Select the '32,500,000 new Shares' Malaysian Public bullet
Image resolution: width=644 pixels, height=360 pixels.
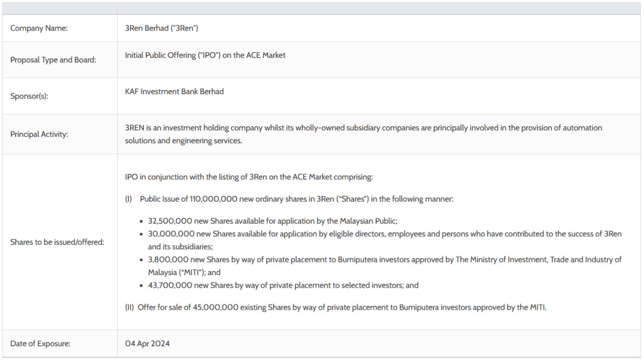pyautogui.click(x=272, y=221)
